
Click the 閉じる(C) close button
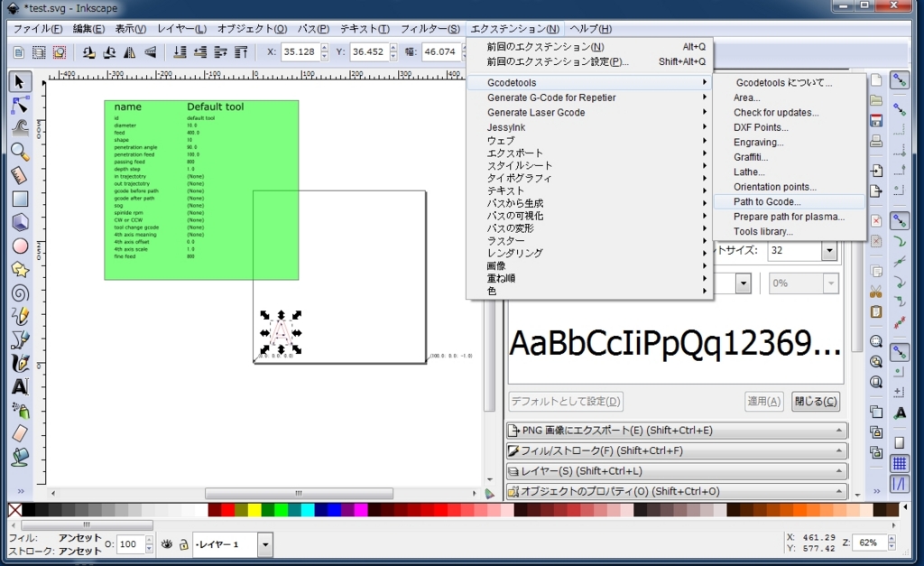[815, 402]
